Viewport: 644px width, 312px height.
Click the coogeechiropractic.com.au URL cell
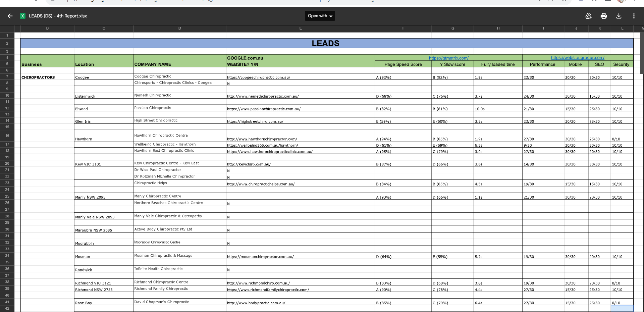[x=301, y=76]
